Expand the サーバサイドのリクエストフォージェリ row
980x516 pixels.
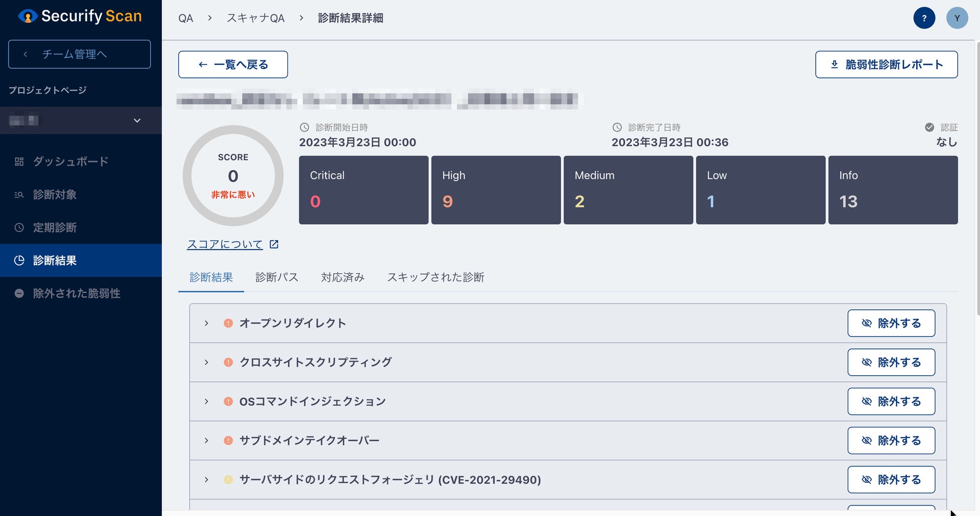[x=207, y=480]
